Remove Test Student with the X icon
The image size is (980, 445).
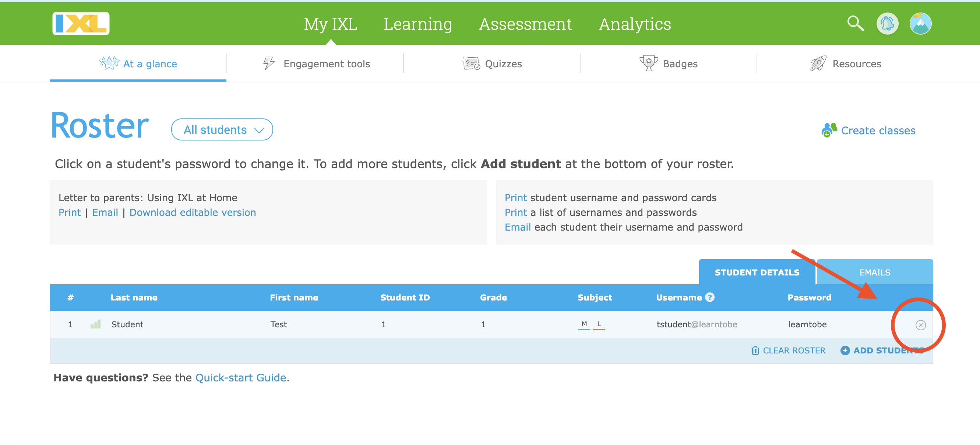920,325
